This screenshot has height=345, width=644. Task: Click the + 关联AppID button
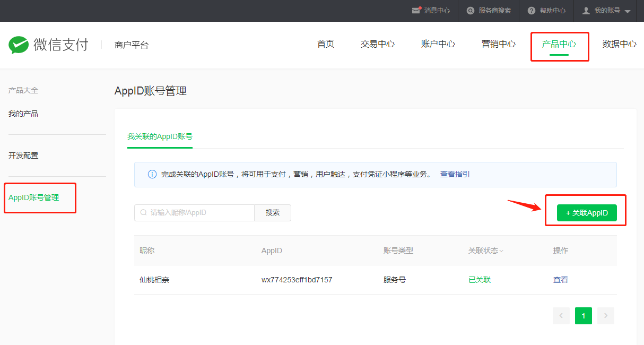(587, 212)
